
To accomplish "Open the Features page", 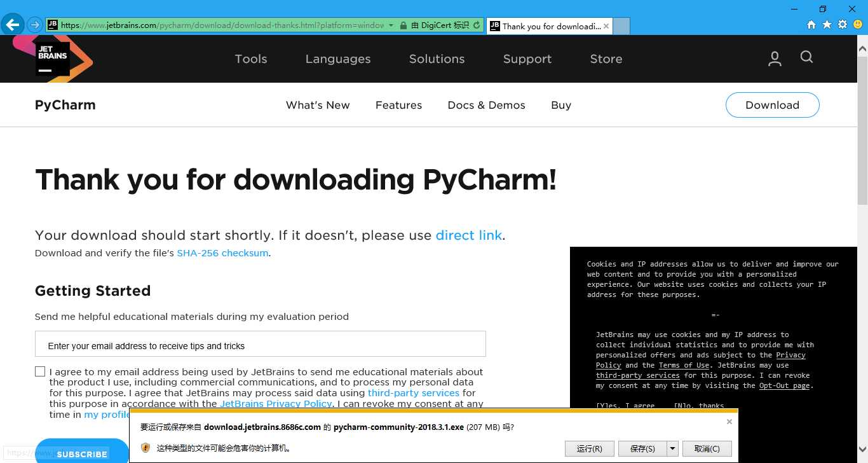I will tap(398, 105).
